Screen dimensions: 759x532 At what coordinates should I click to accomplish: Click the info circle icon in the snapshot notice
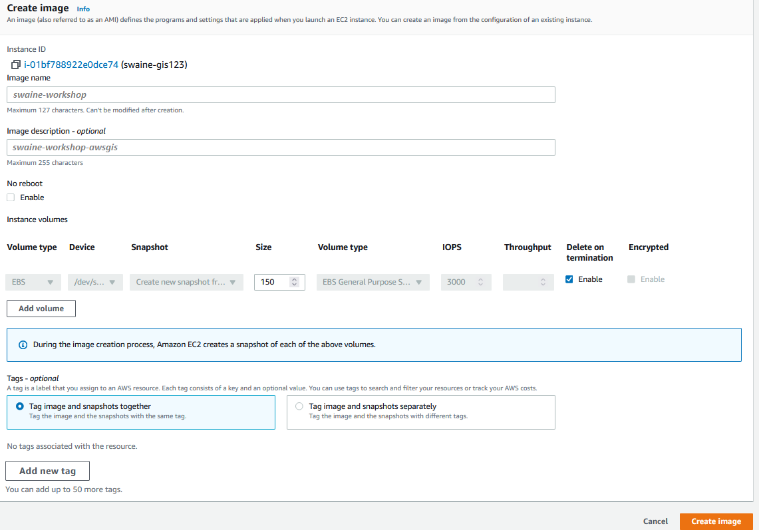pyautogui.click(x=23, y=345)
